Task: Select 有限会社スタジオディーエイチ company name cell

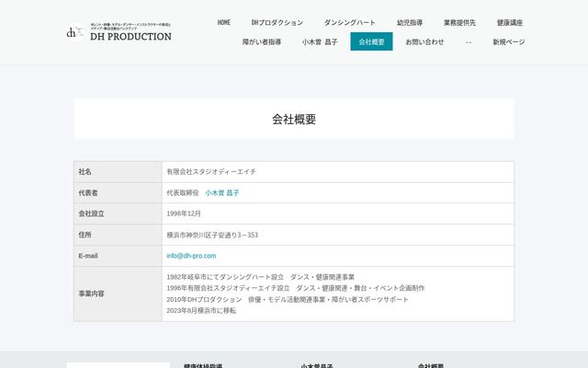Action: click(338, 172)
